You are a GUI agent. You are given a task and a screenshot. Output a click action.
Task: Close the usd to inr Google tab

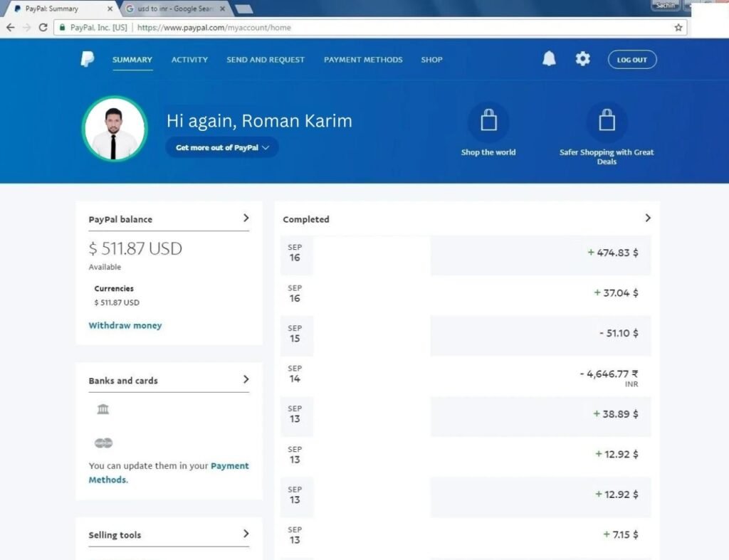(222, 9)
